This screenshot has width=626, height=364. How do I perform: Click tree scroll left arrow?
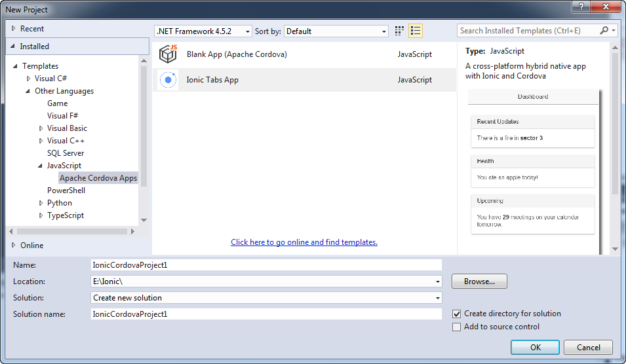click(x=11, y=231)
